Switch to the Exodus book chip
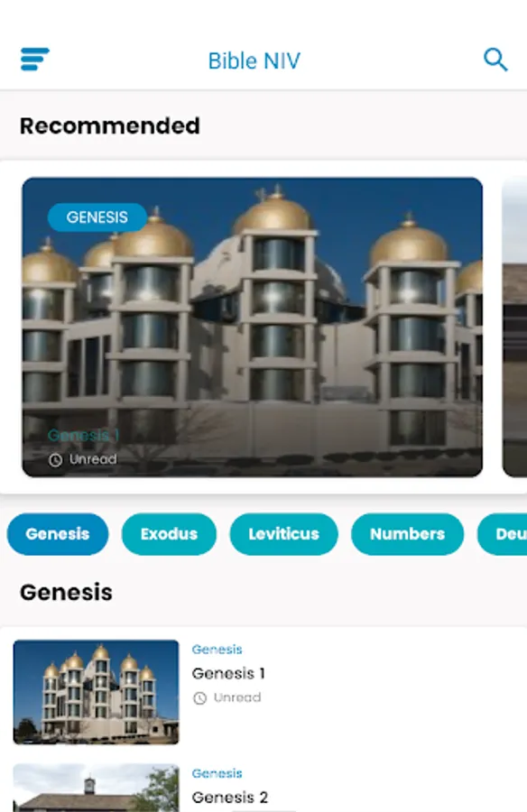The height and width of the screenshot is (812, 527). (169, 534)
